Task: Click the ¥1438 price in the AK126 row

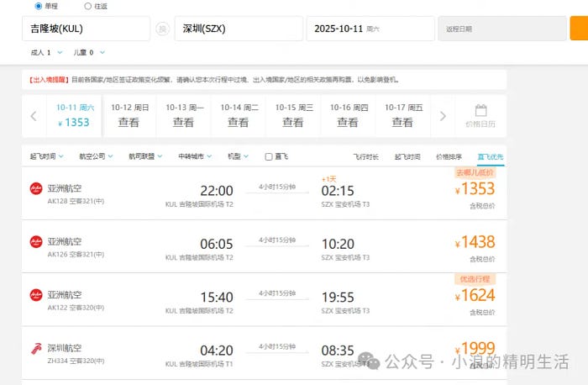Action: (x=475, y=242)
